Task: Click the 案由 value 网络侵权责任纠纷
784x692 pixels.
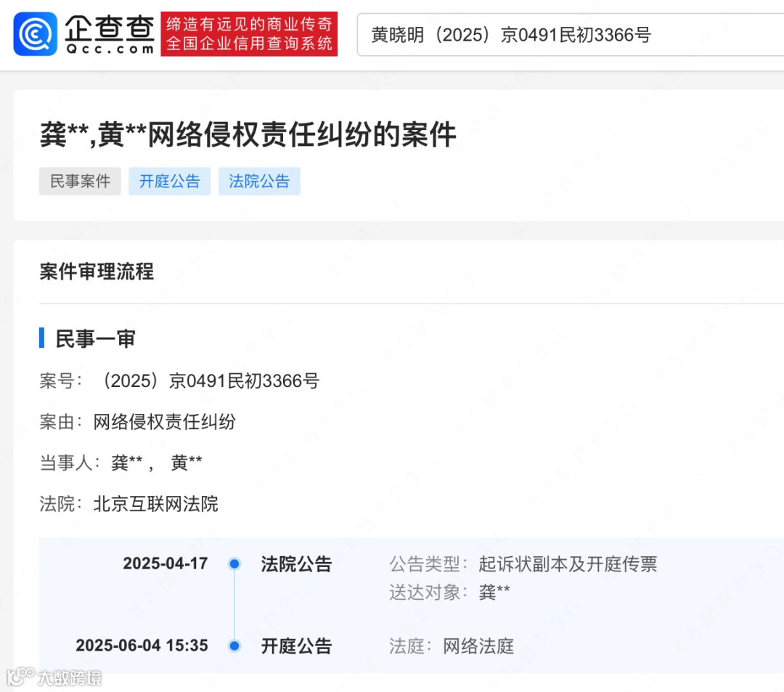Action: click(165, 422)
